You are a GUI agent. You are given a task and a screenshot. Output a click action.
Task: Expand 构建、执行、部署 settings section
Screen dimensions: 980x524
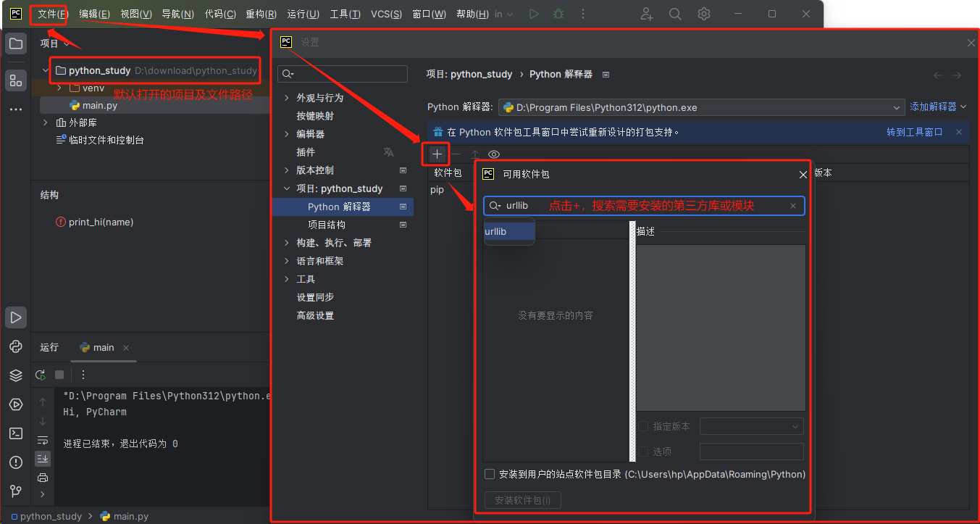click(x=287, y=243)
